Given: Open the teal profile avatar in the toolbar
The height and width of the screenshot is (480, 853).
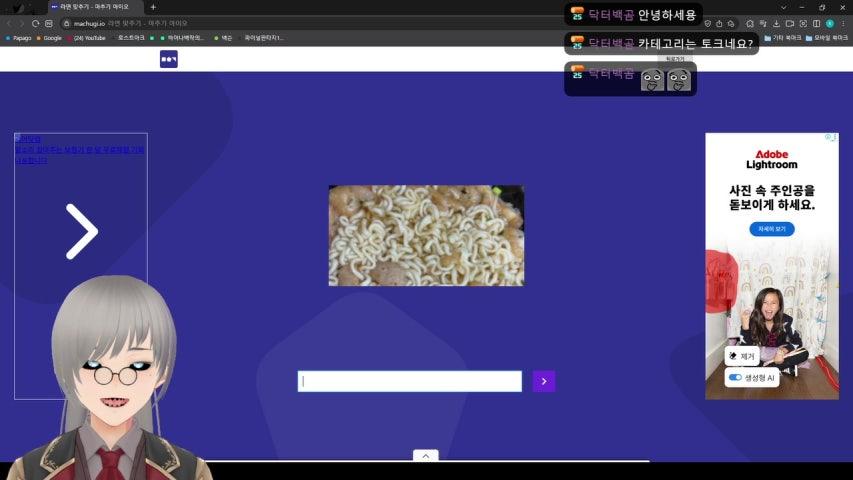Looking at the screenshot, I should (x=830, y=23).
